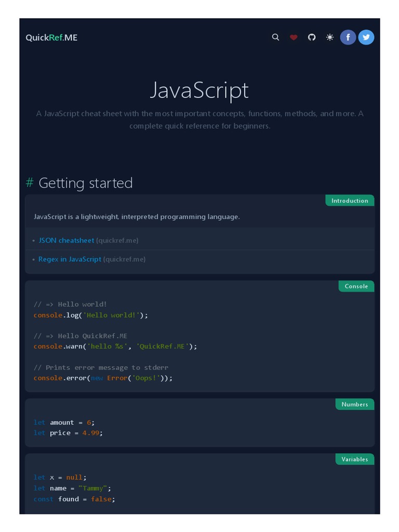Image resolution: width=399 pixels, height=532 pixels.
Task: Click the console.error Oops code line
Action: (103, 378)
